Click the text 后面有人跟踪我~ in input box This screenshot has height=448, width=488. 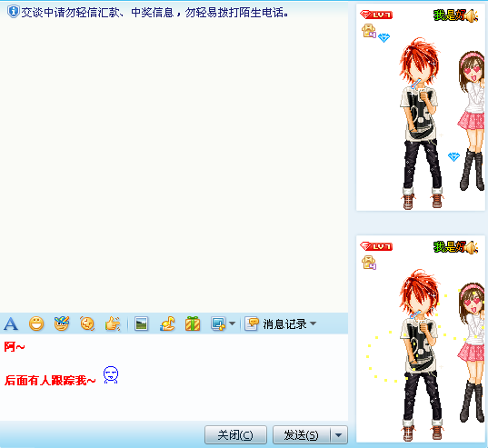[x=50, y=380]
